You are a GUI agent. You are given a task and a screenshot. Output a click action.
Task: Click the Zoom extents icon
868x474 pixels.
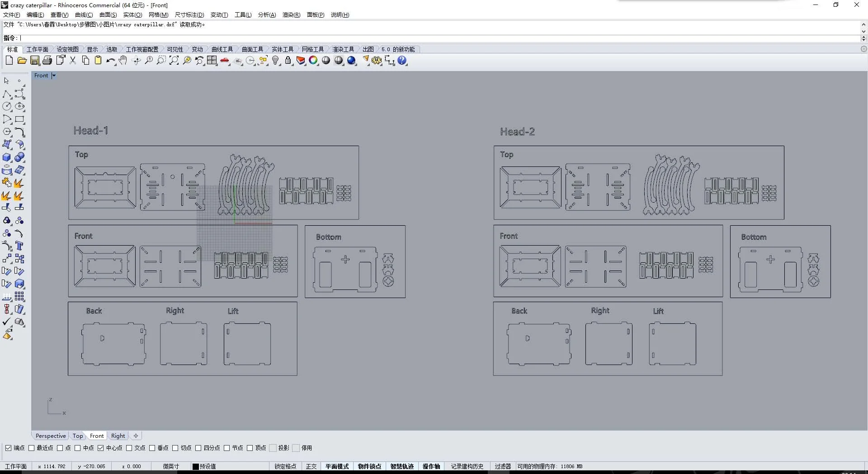pyautogui.click(x=174, y=60)
